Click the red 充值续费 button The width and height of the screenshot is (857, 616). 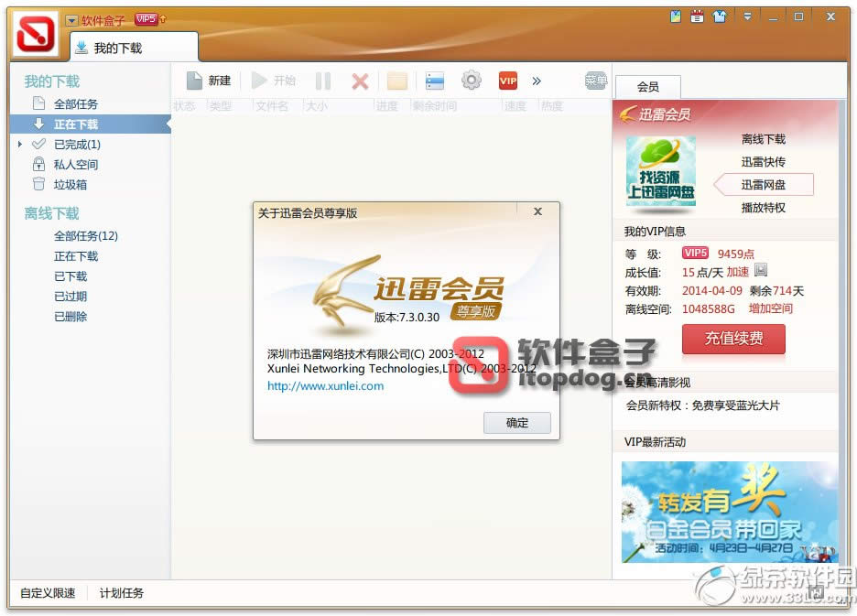[733, 339]
